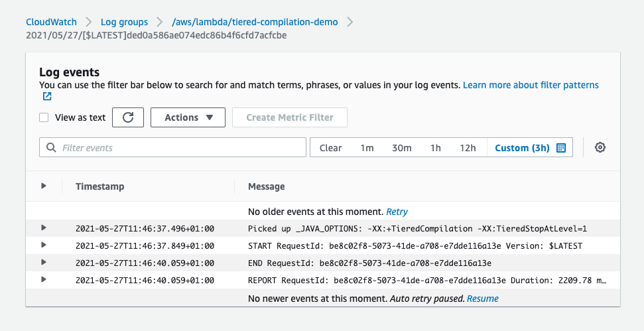This screenshot has width=644, height=331.
Task: Expand the END RequestId log event
Action: pyautogui.click(x=44, y=263)
